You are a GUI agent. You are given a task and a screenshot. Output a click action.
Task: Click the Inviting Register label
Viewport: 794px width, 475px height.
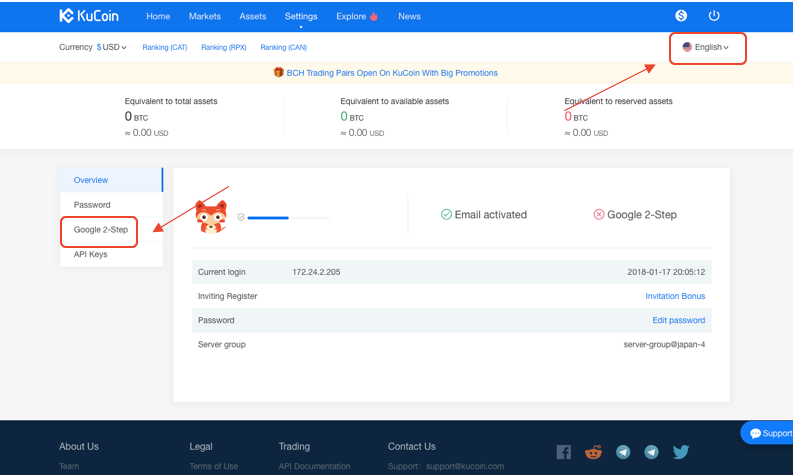tap(227, 296)
